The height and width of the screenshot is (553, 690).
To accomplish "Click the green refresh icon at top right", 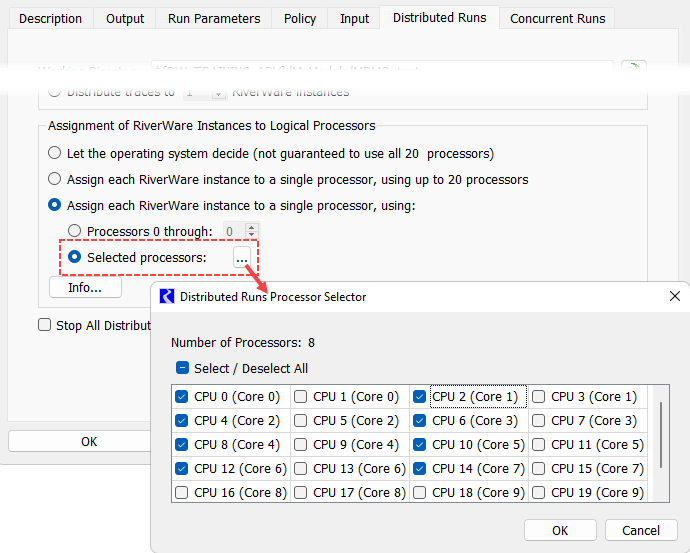I will click(x=633, y=69).
